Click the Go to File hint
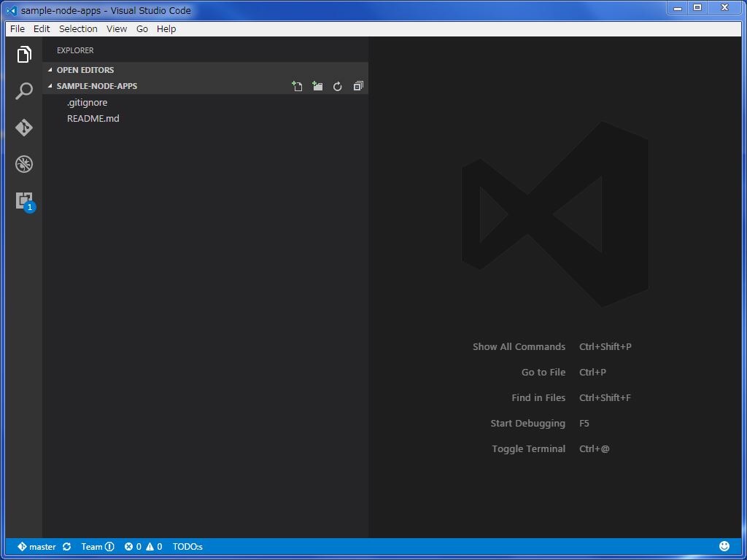 click(x=543, y=373)
